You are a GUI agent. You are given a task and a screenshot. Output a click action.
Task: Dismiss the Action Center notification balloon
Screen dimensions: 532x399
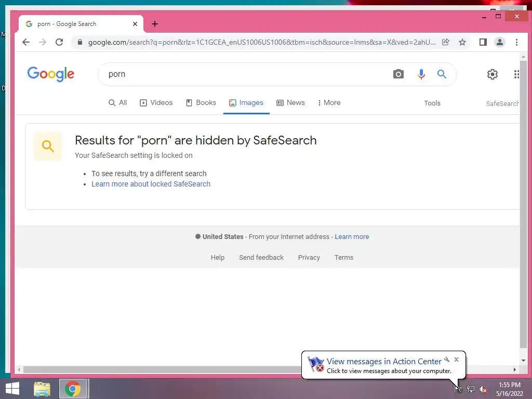[456, 360]
